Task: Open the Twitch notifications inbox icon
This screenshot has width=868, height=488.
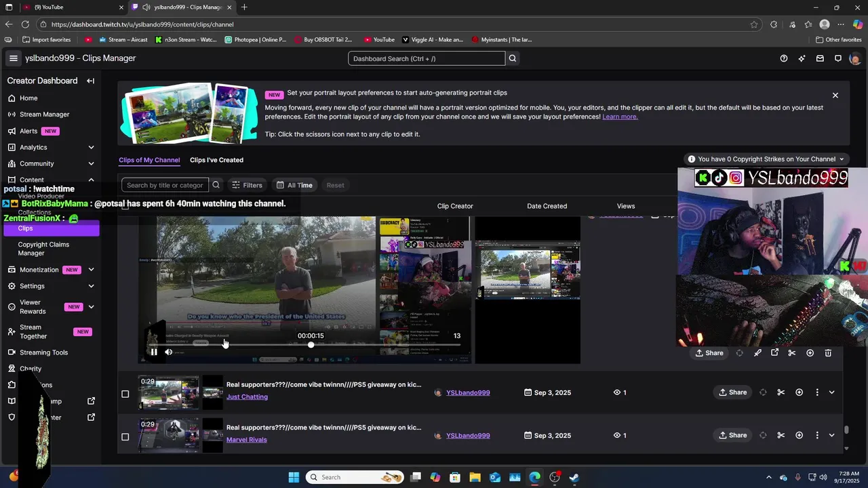Action: [x=820, y=58]
